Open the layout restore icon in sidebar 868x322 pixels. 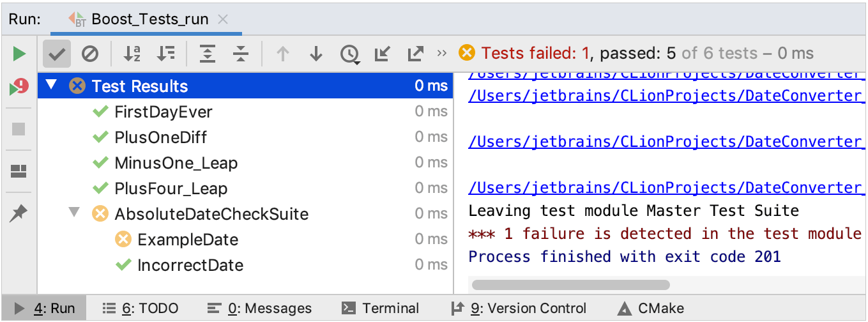tap(19, 171)
